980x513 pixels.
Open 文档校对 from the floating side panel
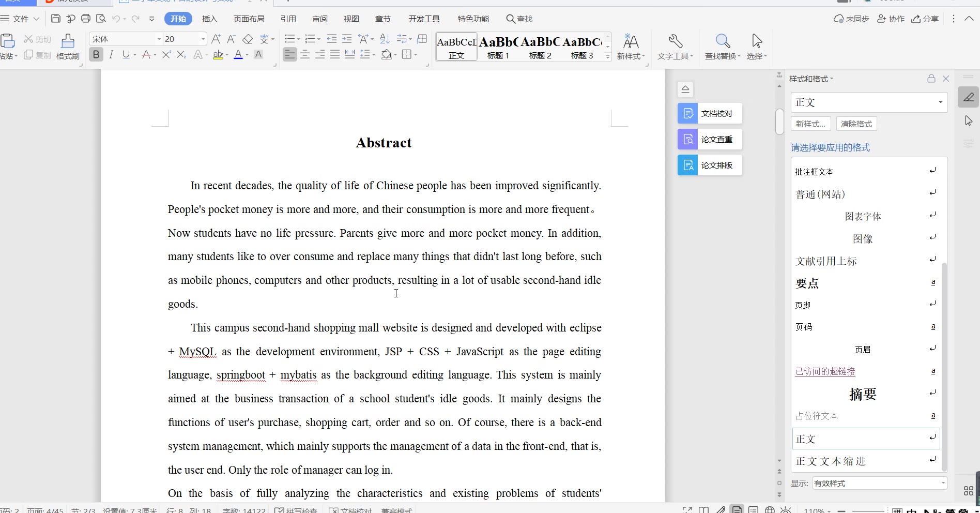coord(710,113)
